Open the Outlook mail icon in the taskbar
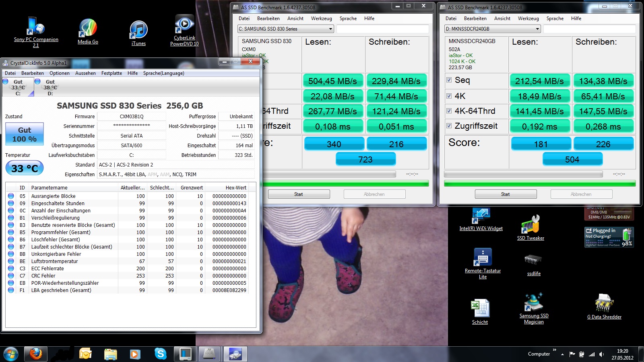This screenshot has width=644, height=362. (x=85, y=354)
